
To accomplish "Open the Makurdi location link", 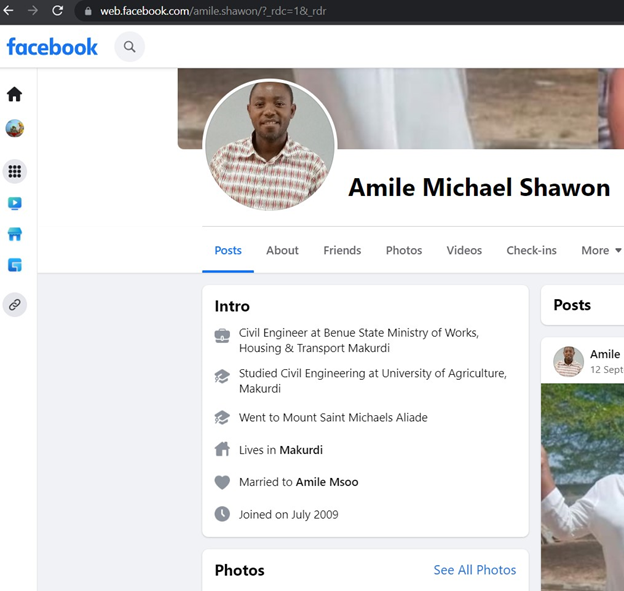I will pyautogui.click(x=301, y=450).
